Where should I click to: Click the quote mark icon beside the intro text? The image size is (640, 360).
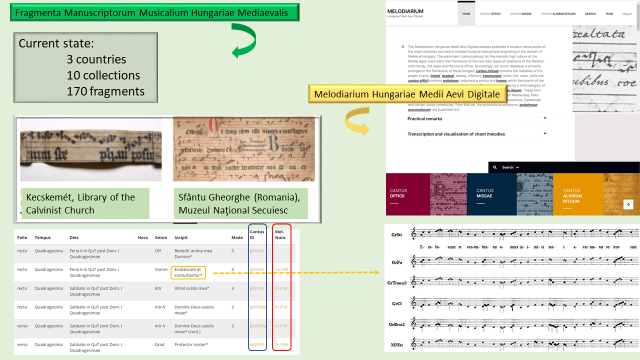click(403, 47)
